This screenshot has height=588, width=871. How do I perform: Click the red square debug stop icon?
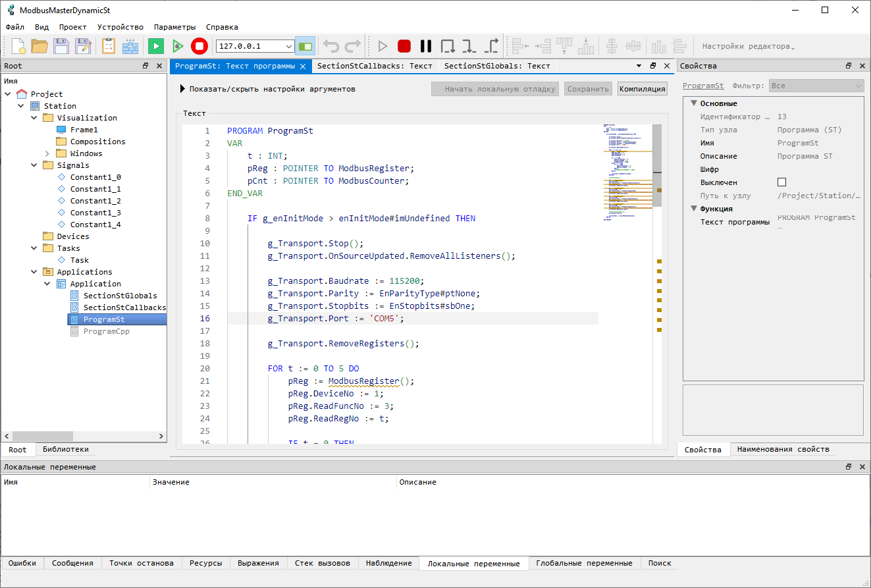(404, 46)
